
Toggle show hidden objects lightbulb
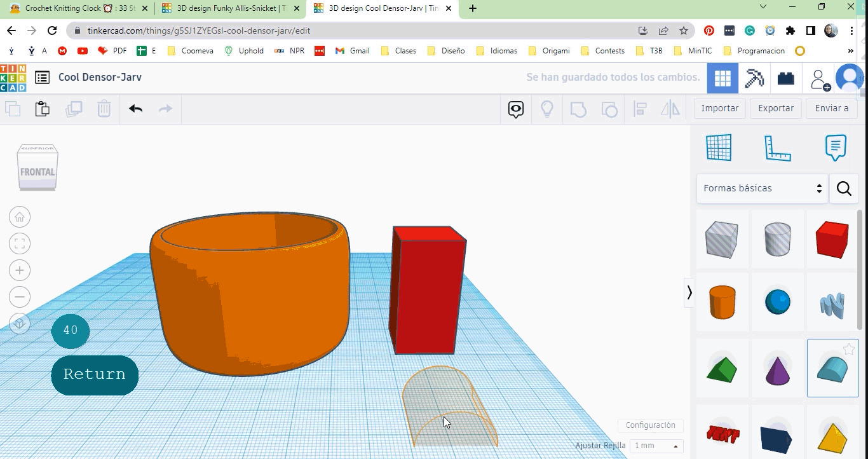coord(547,109)
